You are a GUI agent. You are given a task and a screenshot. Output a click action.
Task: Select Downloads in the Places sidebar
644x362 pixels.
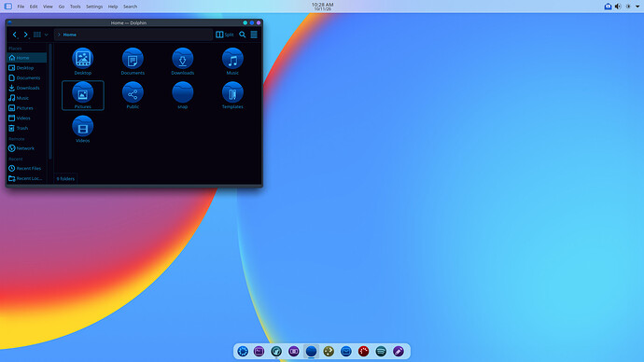coord(27,88)
